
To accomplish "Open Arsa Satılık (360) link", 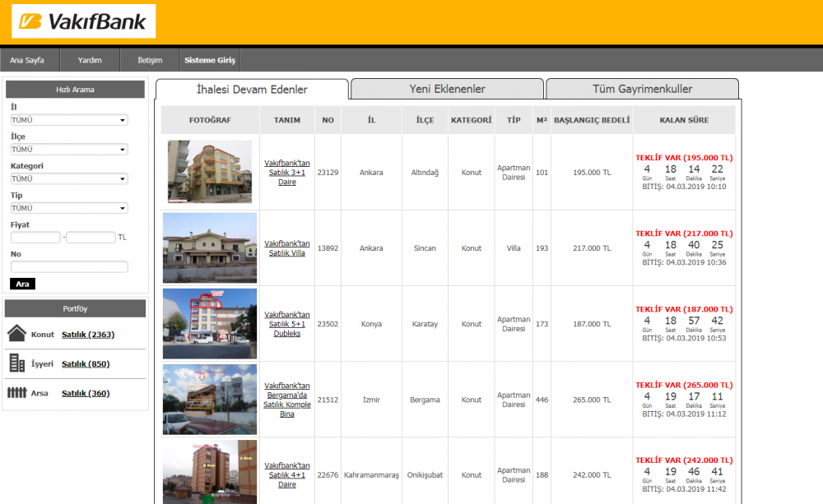I will coord(86,393).
